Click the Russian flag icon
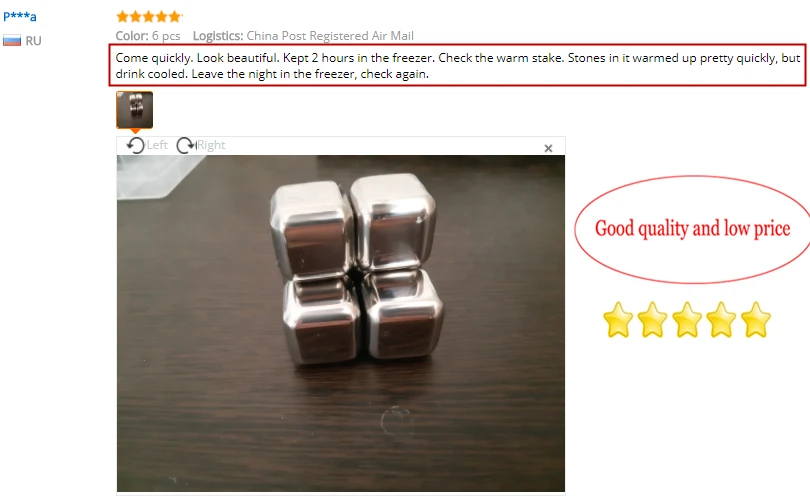Screen dimensions: 810x502 pyautogui.click(x=12, y=41)
